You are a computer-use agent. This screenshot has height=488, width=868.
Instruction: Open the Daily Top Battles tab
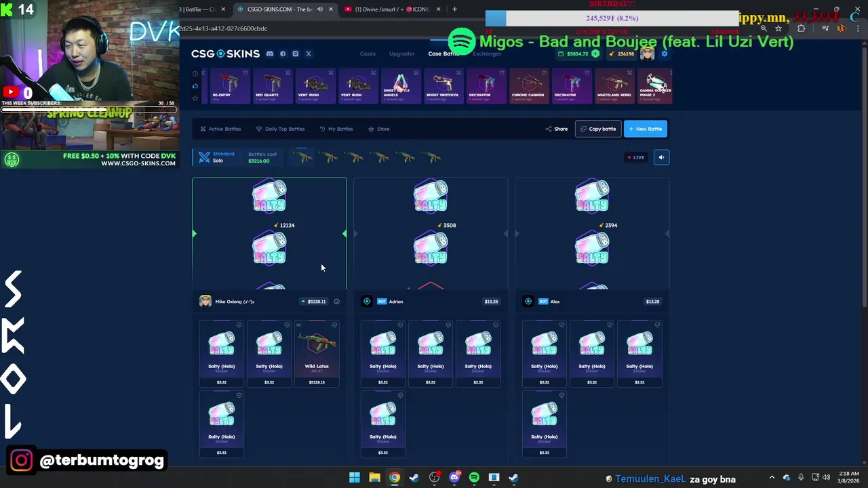point(280,129)
